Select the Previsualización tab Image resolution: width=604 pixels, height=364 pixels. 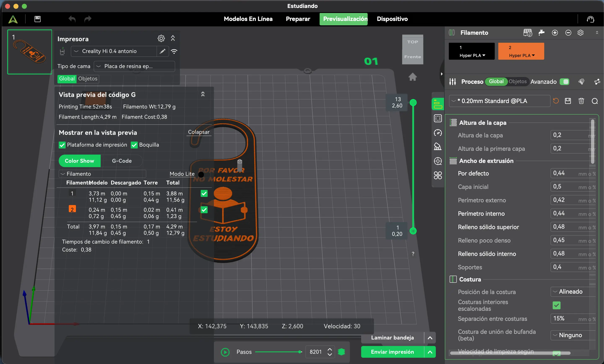click(x=344, y=19)
